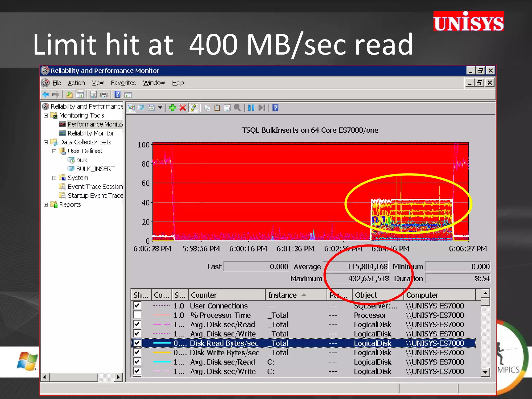Click the Back arrow in the MMC toolbar
The height and width of the screenshot is (399, 532).
[x=45, y=95]
